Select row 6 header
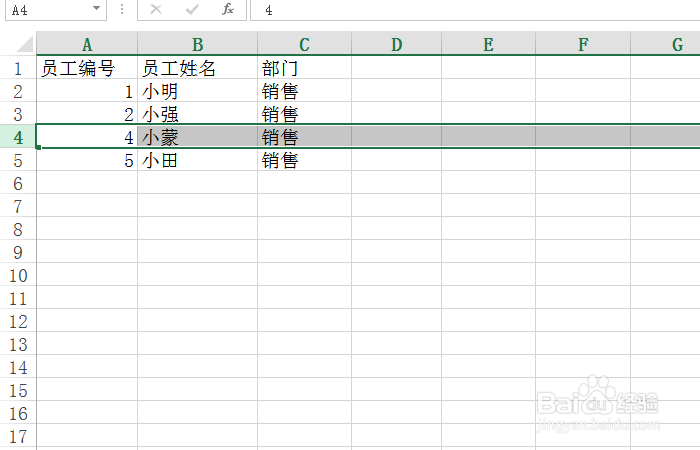 tap(18, 183)
